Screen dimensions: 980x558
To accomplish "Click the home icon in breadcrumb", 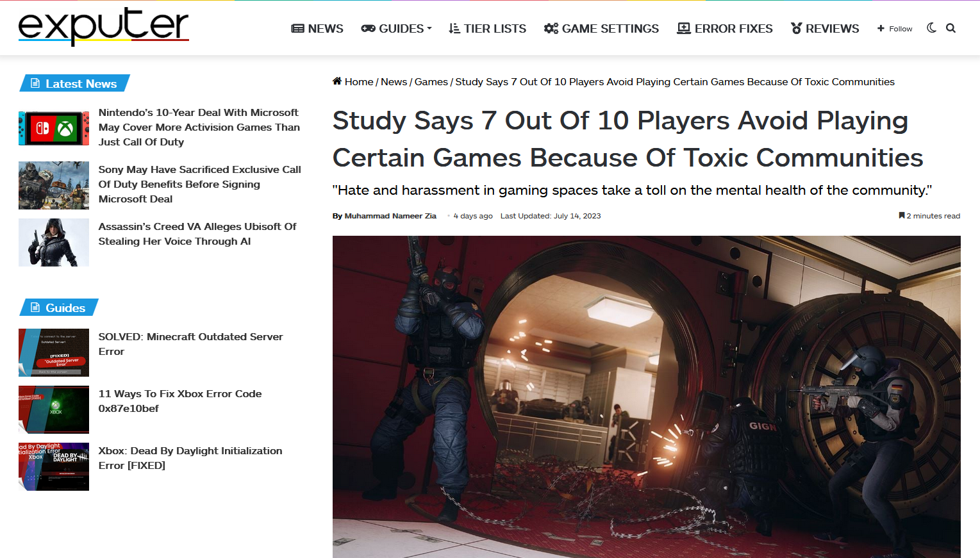I will pos(337,81).
